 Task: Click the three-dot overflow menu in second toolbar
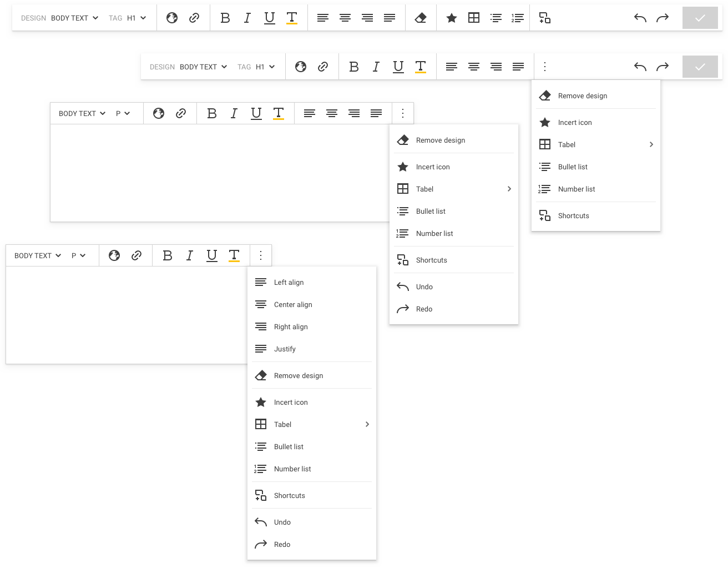[x=545, y=67]
